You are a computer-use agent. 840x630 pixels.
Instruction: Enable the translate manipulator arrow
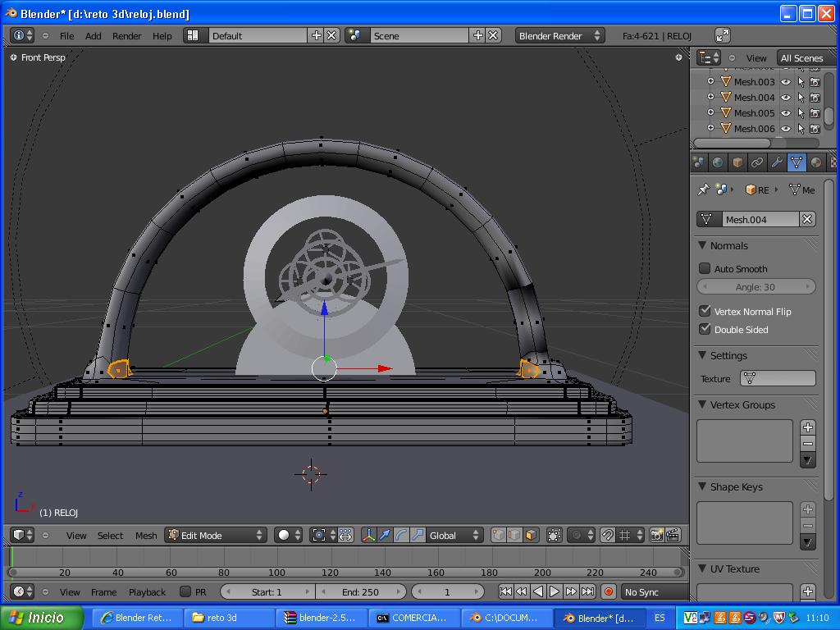[x=385, y=535]
